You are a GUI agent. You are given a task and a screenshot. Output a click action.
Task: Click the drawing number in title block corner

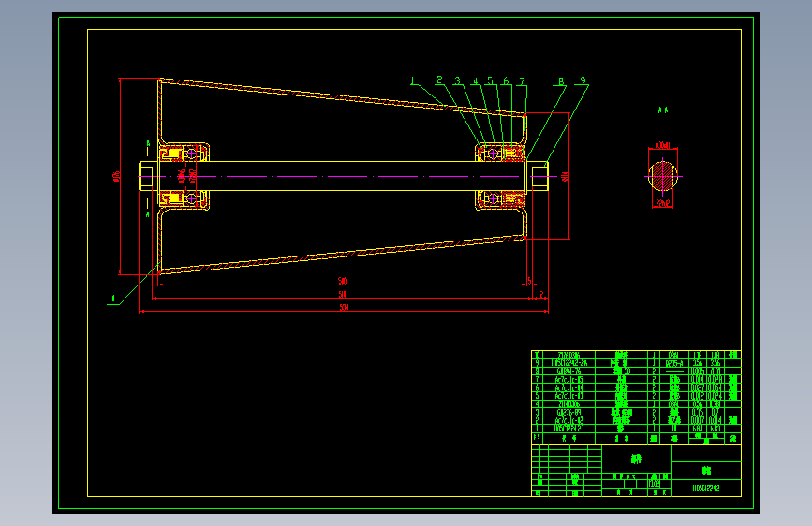706,488
